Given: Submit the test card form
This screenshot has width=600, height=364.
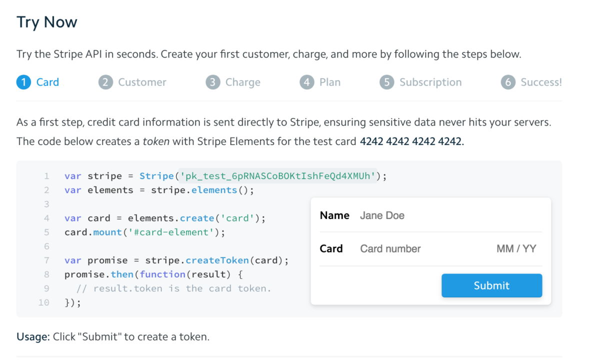Looking at the screenshot, I should 491,285.
